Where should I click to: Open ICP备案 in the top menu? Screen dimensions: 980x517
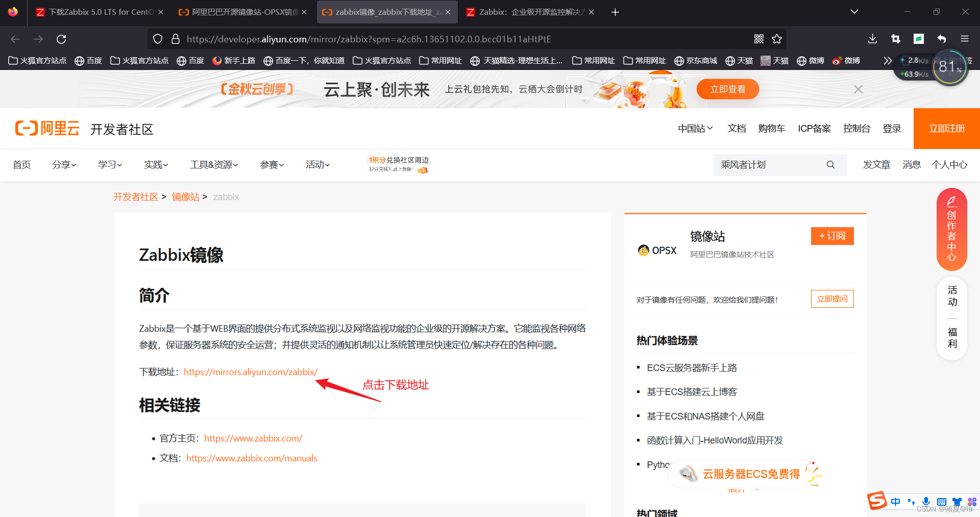click(x=815, y=129)
